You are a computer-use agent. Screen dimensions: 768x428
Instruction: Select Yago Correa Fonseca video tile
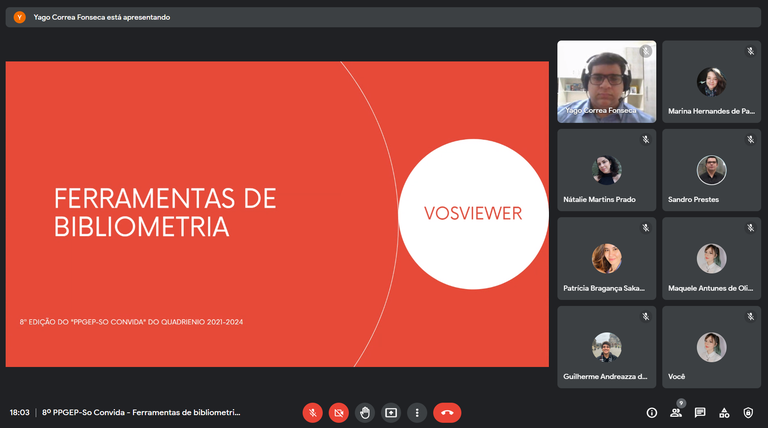[x=606, y=81]
